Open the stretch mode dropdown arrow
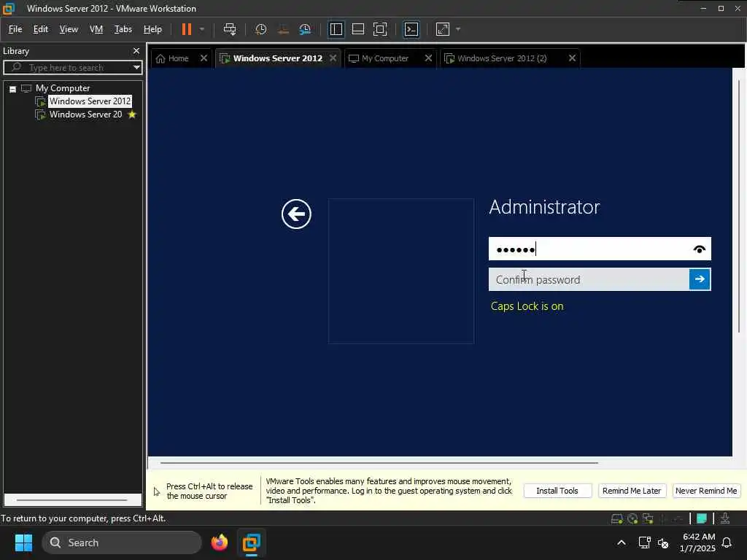The height and width of the screenshot is (560, 747). (458, 29)
